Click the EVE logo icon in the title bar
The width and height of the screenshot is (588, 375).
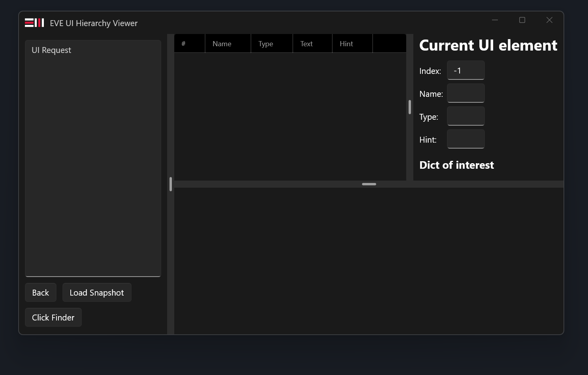(x=34, y=23)
